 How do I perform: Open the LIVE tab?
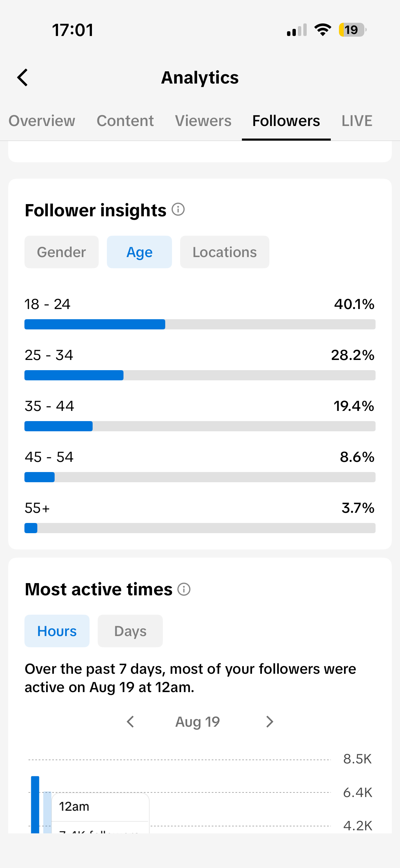357,121
